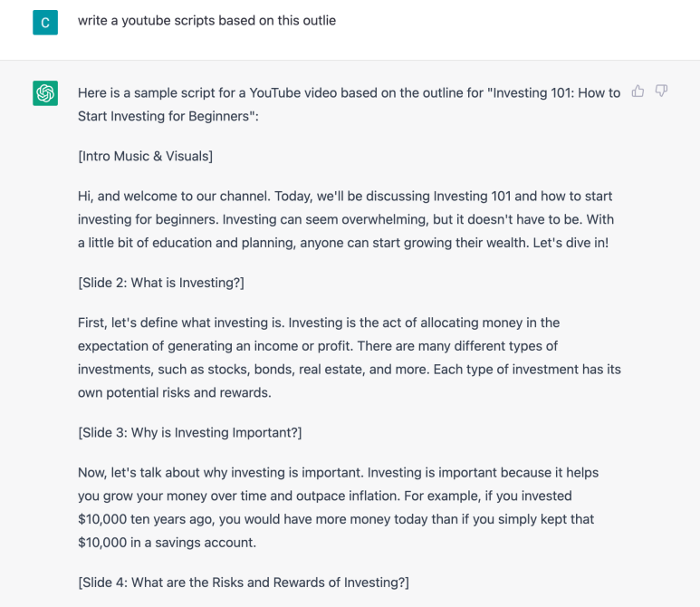Image resolution: width=700 pixels, height=607 pixels.
Task: Click the thumbs up icon
Action: (638, 92)
